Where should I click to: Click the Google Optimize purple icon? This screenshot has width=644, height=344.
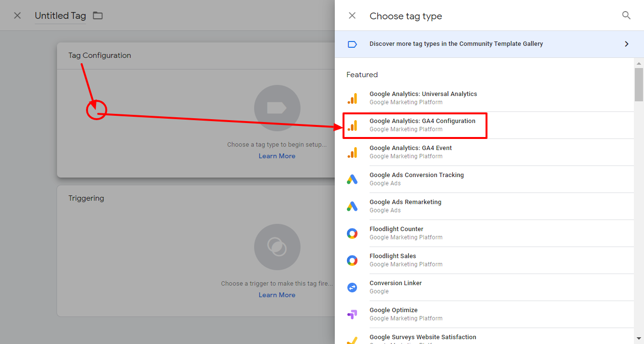[x=352, y=315]
